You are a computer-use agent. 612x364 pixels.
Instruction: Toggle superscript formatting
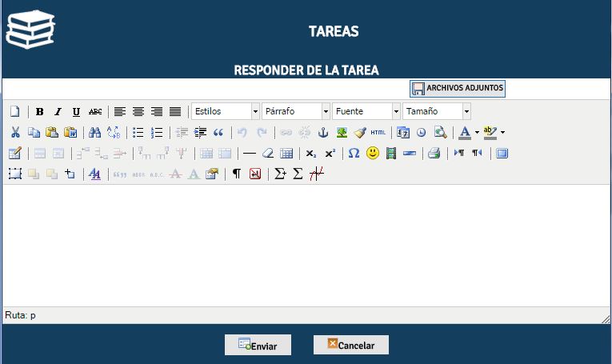tap(330, 154)
